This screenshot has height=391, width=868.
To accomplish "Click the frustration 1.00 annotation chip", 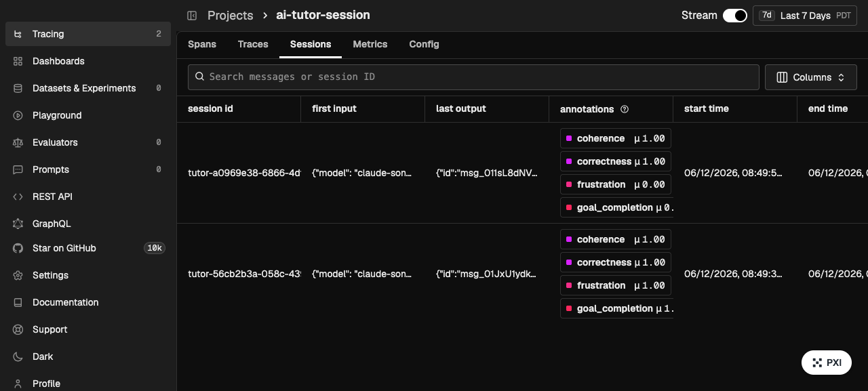I will tap(616, 285).
